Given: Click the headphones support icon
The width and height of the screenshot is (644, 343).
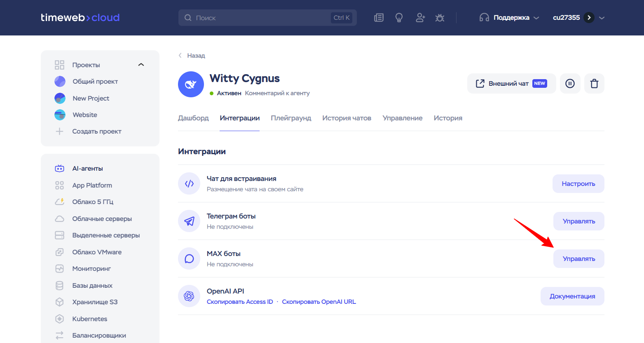Looking at the screenshot, I should [x=484, y=18].
